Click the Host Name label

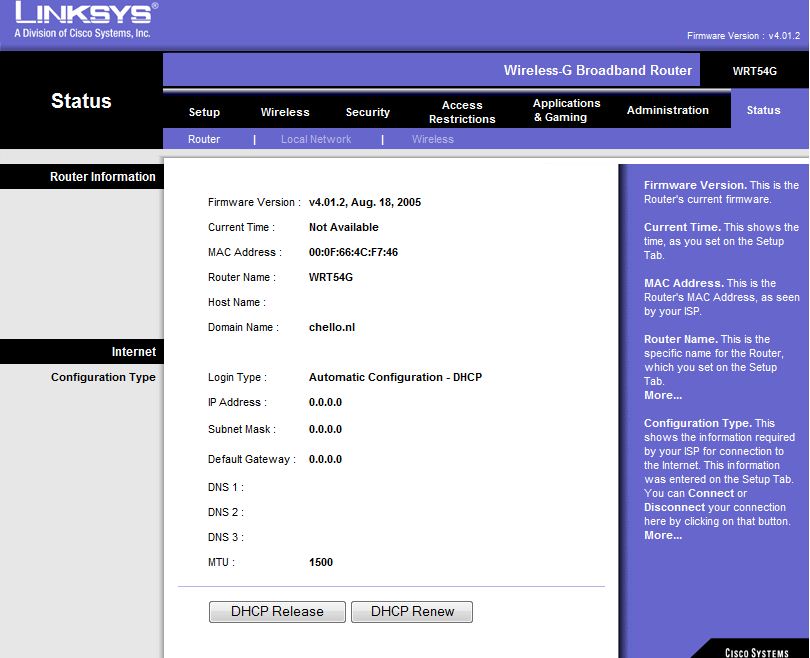(x=237, y=302)
